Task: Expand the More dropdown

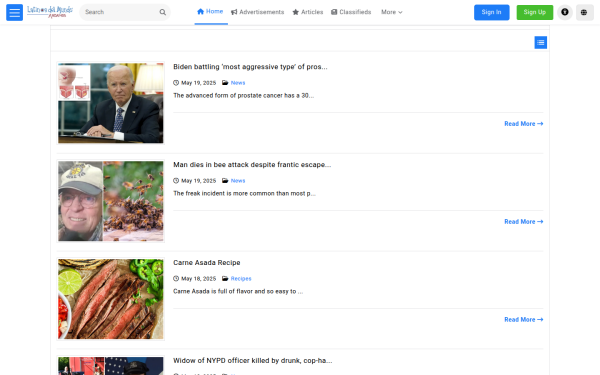Action: pos(391,12)
